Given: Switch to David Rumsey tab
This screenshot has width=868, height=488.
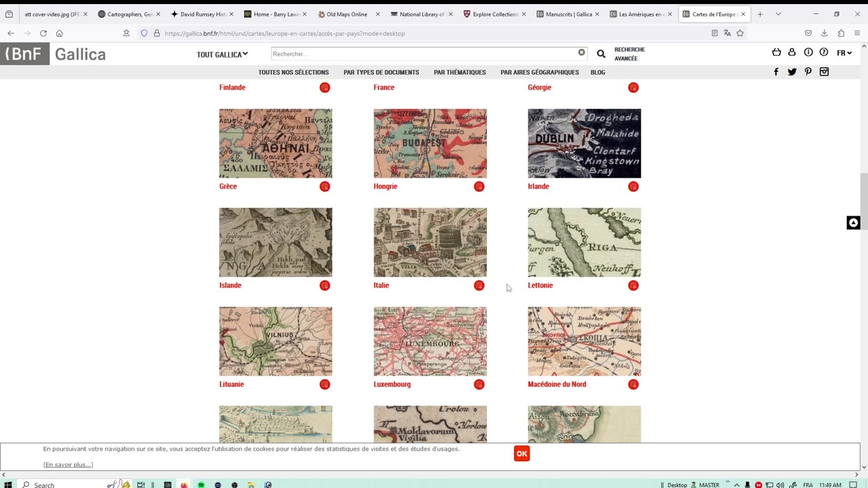Looking at the screenshot, I should (201, 14).
